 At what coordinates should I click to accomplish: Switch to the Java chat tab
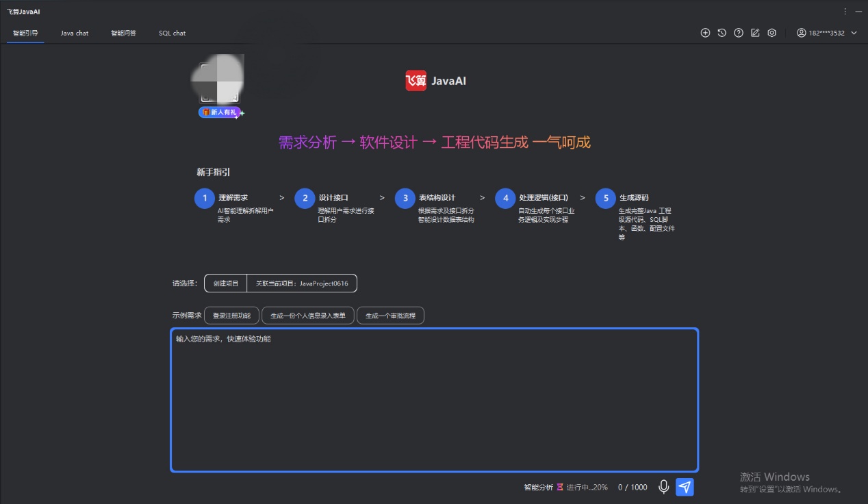click(x=74, y=33)
